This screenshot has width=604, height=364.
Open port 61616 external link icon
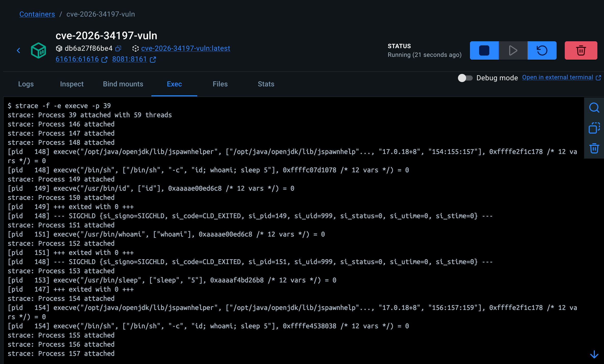104,59
